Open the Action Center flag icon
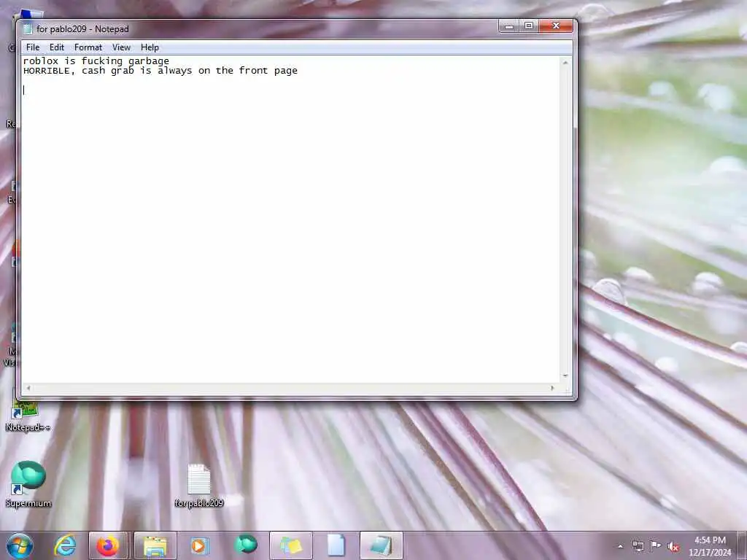Viewport: 747px width, 560px height. 656,546
